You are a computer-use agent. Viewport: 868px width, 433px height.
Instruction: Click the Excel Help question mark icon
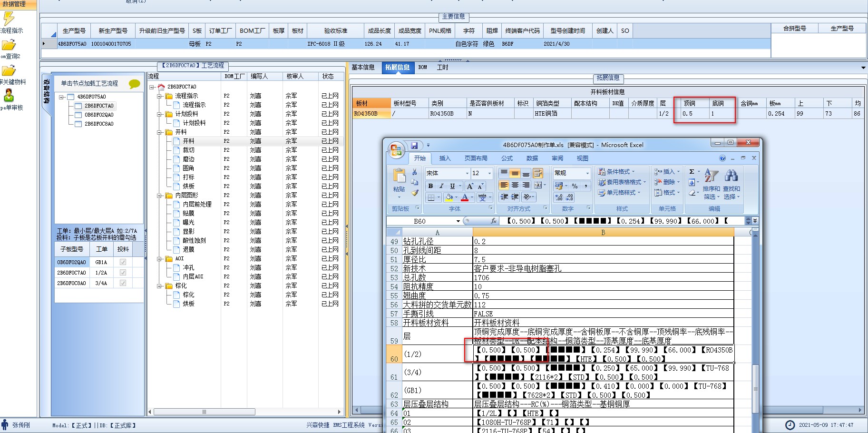pyautogui.click(x=722, y=158)
